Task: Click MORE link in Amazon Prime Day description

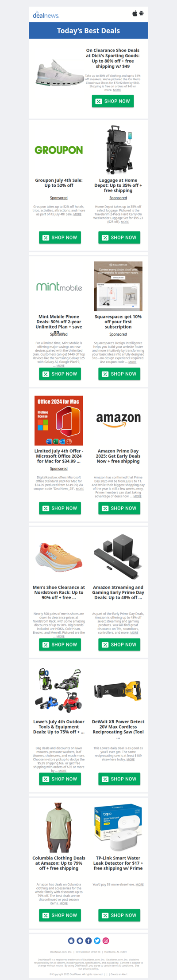Action: (x=138, y=496)
